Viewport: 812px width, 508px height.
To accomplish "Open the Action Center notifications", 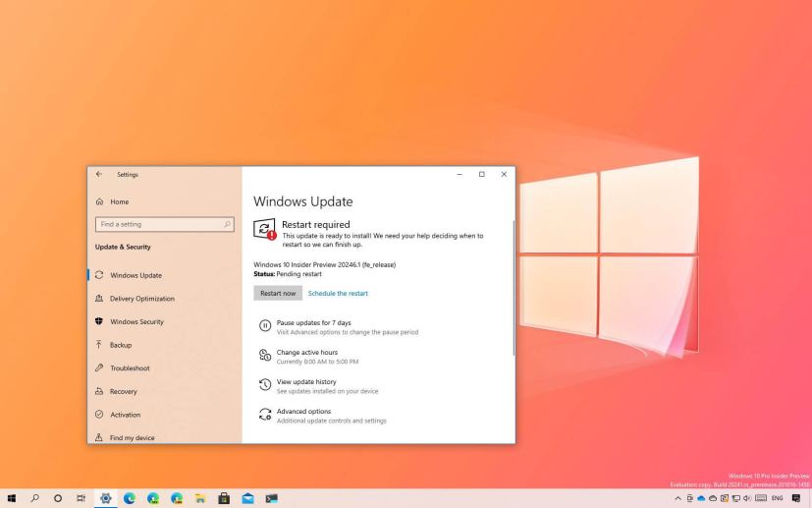I will tap(796, 498).
